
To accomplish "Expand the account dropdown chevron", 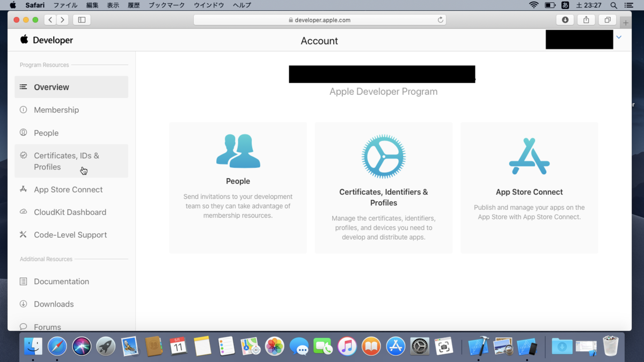I will pyautogui.click(x=619, y=38).
